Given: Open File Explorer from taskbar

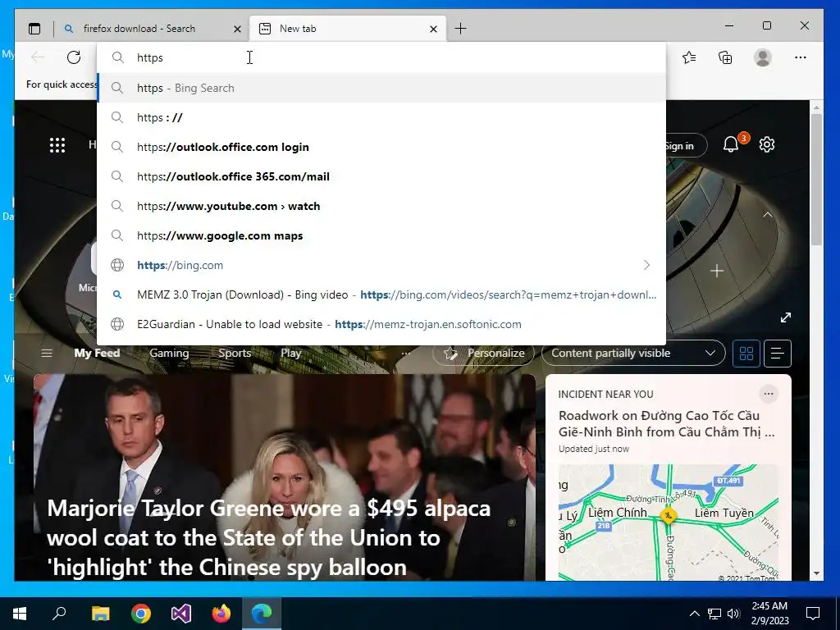Looking at the screenshot, I should 100,614.
